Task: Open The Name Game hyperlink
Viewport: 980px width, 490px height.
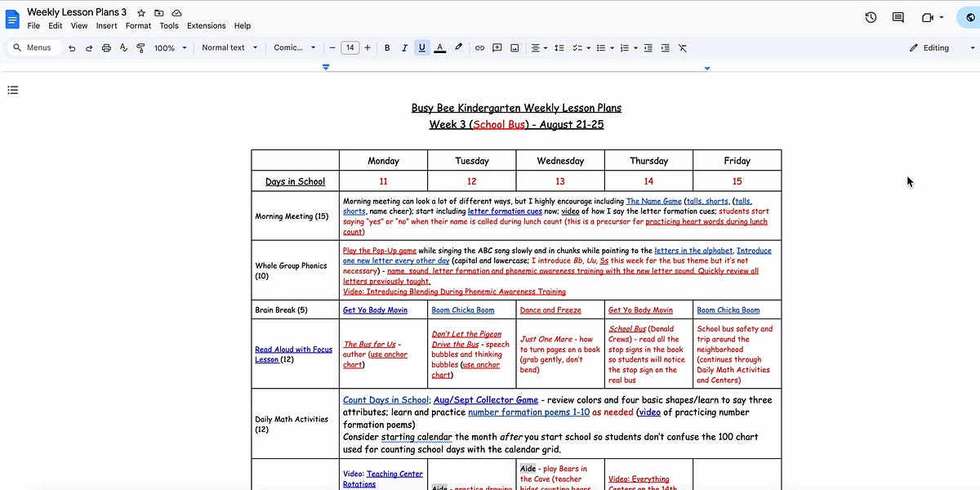Action: click(654, 200)
